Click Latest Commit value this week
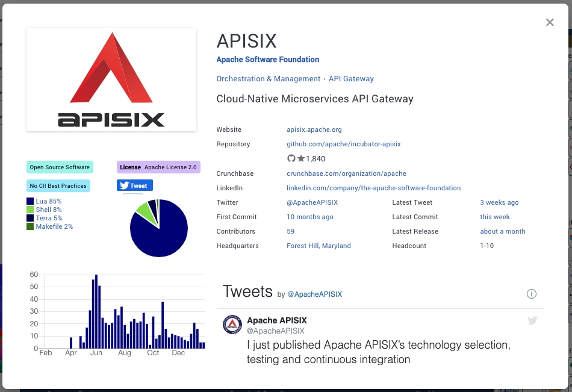The width and height of the screenshot is (572, 392). (495, 217)
